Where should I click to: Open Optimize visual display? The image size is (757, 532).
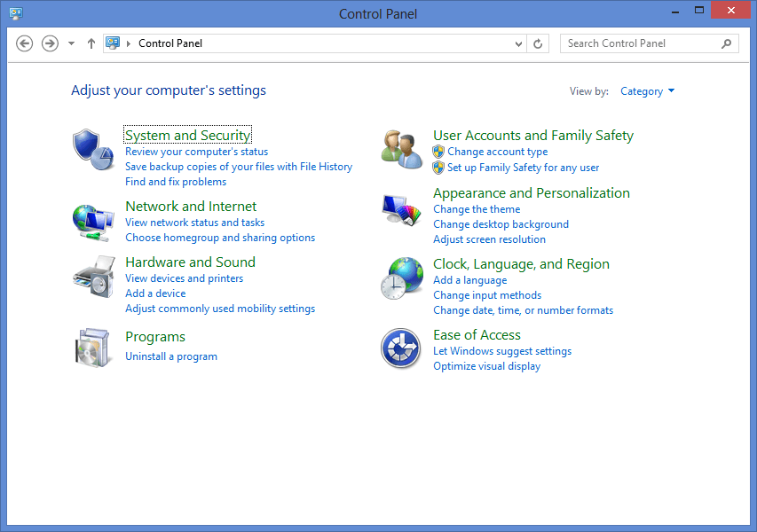click(487, 366)
